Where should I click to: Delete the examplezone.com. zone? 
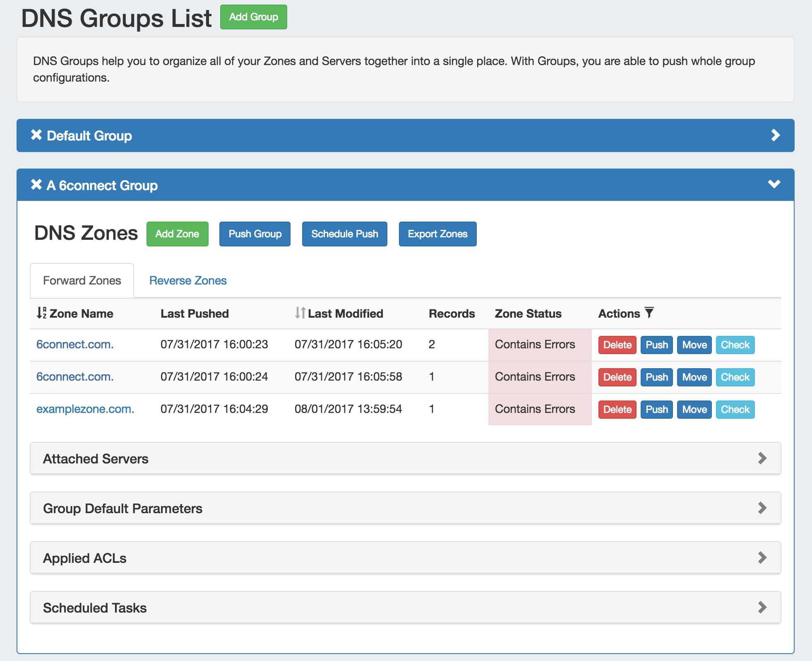click(x=617, y=410)
